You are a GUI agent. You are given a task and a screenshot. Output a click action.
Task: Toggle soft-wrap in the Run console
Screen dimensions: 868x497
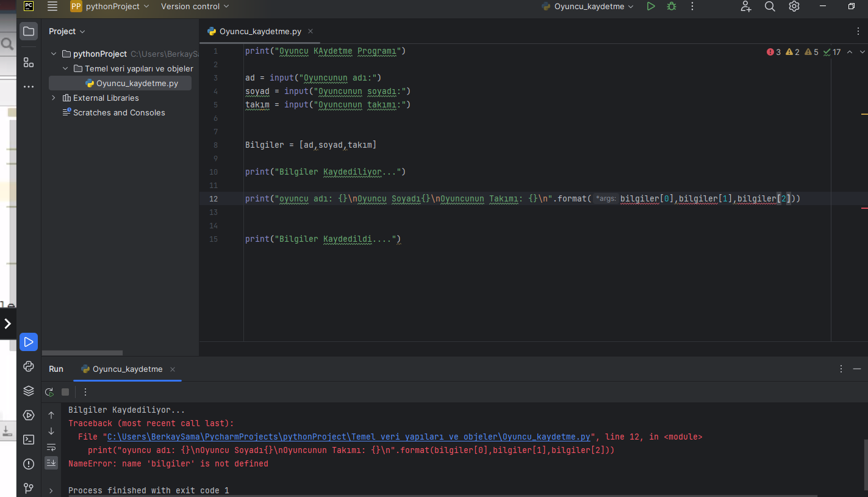51,448
